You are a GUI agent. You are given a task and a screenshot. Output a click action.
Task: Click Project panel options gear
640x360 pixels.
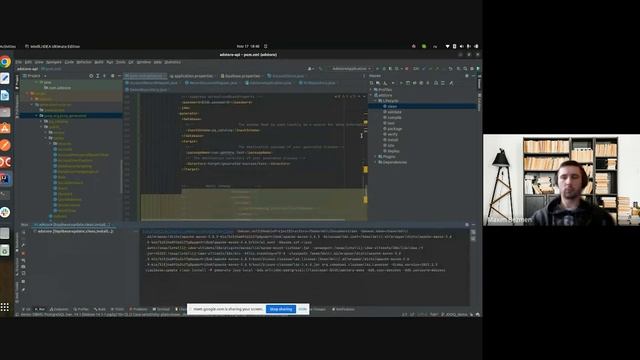click(112, 76)
